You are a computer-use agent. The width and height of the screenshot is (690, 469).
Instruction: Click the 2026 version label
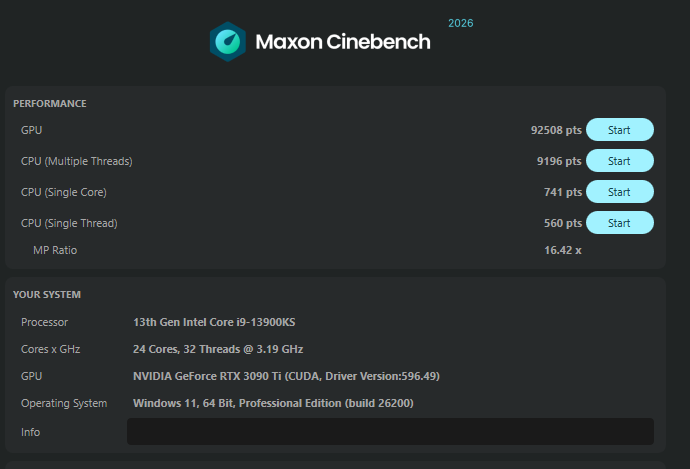[461, 23]
